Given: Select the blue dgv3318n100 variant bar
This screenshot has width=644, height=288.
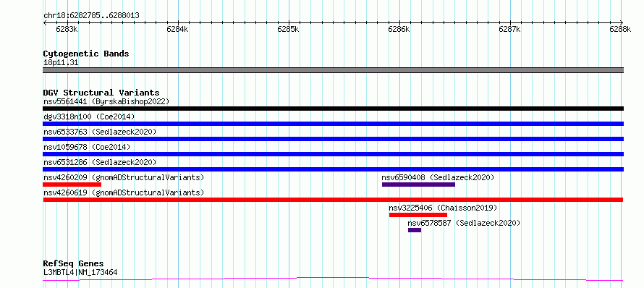Looking at the screenshot, I should coord(333,124).
